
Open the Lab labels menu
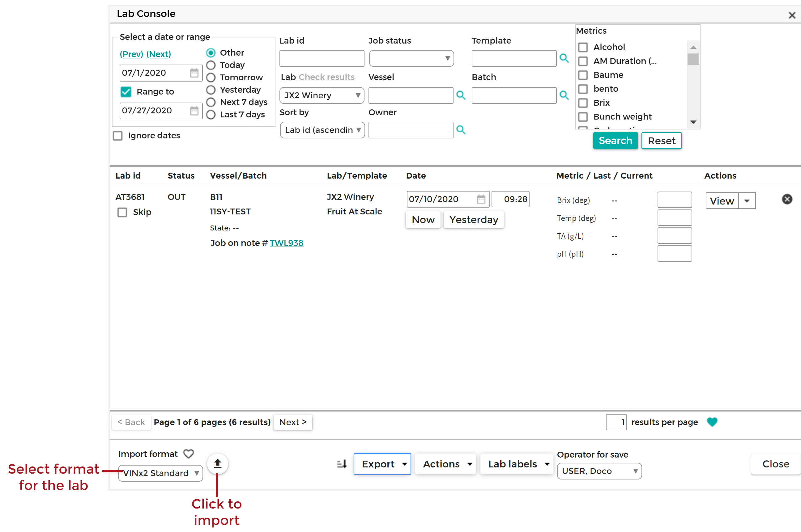517,464
